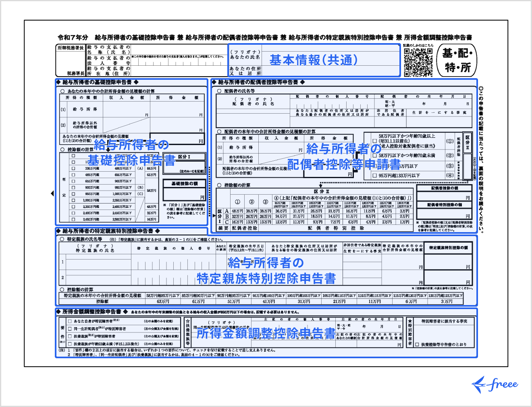Click the black left-pointing triangle marker at form edge
532x407 pixels.
(52, 194)
